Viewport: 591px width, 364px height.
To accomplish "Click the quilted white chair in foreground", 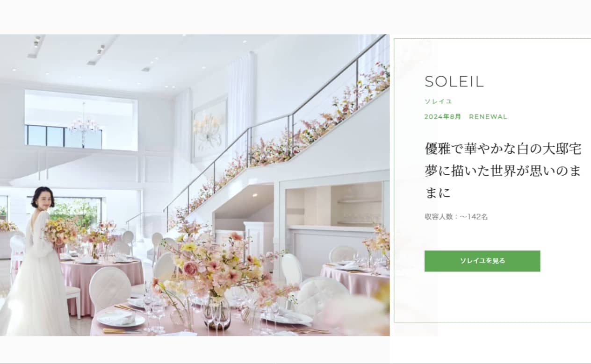I will tap(110, 286).
